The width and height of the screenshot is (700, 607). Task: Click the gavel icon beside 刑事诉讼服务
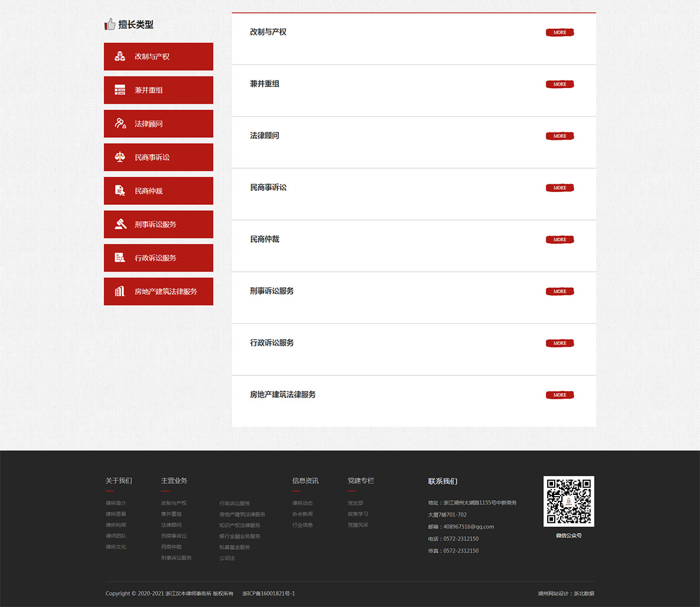point(120,224)
